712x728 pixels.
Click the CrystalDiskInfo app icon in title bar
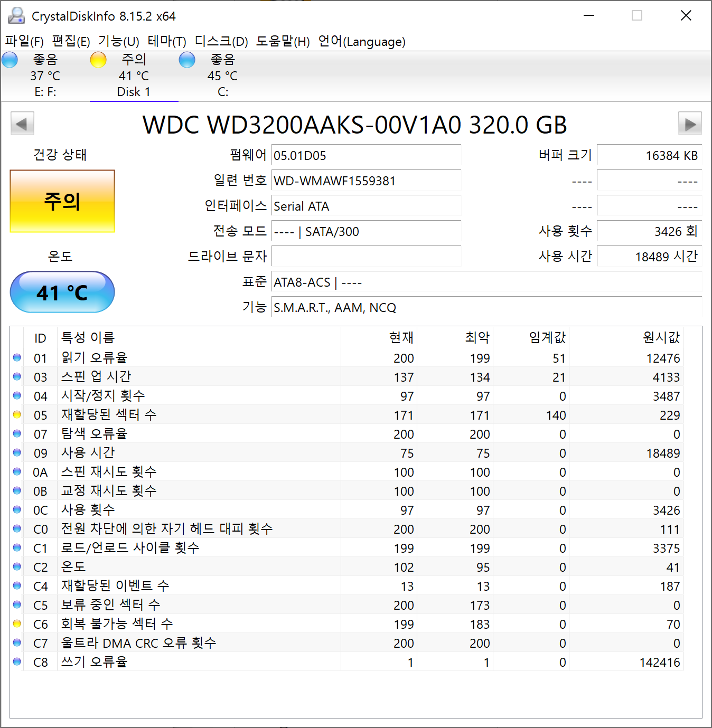16,15
